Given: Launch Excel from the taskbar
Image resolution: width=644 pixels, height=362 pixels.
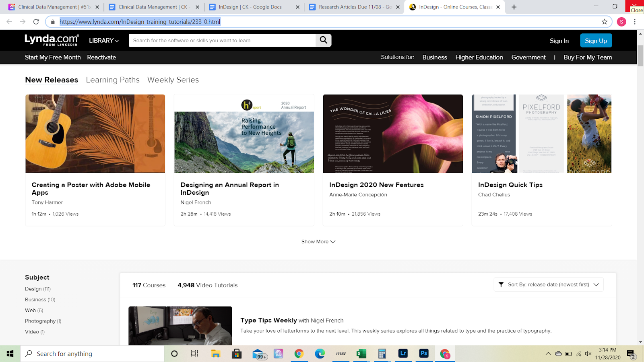Looking at the screenshot, I should pyautogui.click(x=361, y=354).
